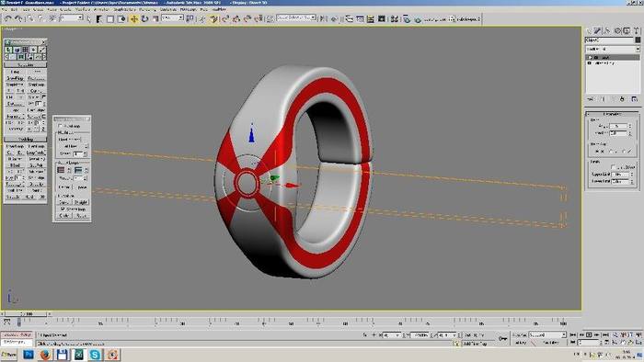The image size is (644, 362).
Task: Open the Named Selection Sets dropdown
Action: coord(296,18)
